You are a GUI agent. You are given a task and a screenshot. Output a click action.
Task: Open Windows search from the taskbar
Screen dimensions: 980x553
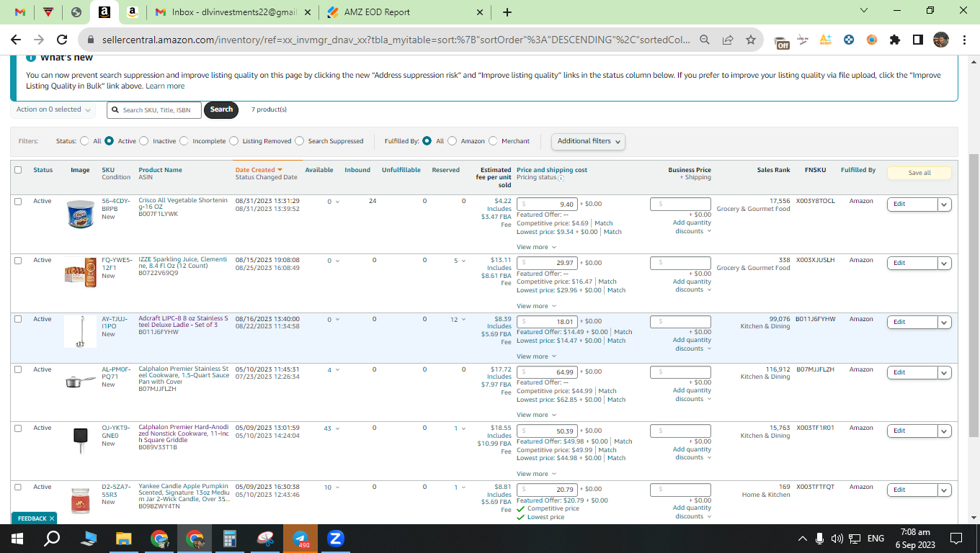tap(53, 538)
